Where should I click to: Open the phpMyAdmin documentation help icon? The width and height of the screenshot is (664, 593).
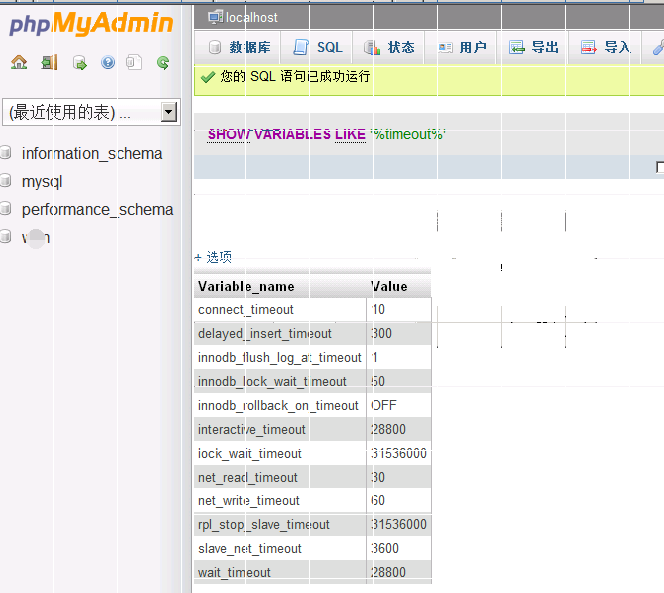click(108, 63)
